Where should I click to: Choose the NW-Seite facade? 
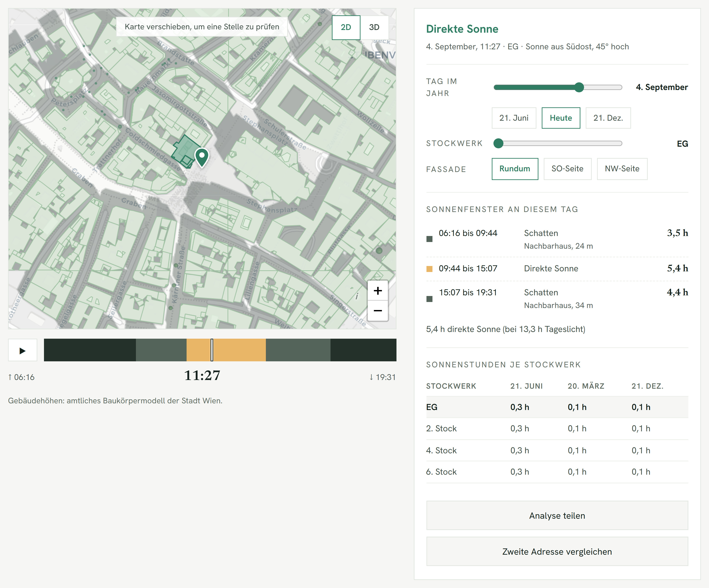coord(622,169)
